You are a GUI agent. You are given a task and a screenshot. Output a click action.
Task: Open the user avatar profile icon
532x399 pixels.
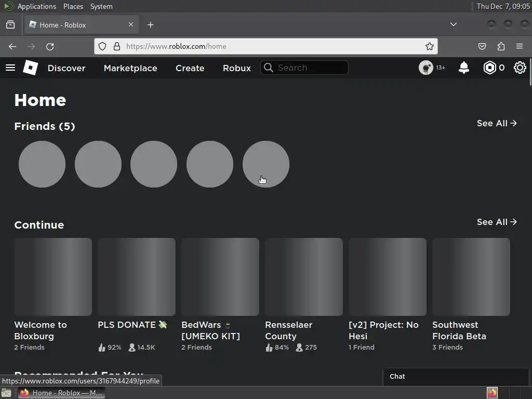coord(426,68)
